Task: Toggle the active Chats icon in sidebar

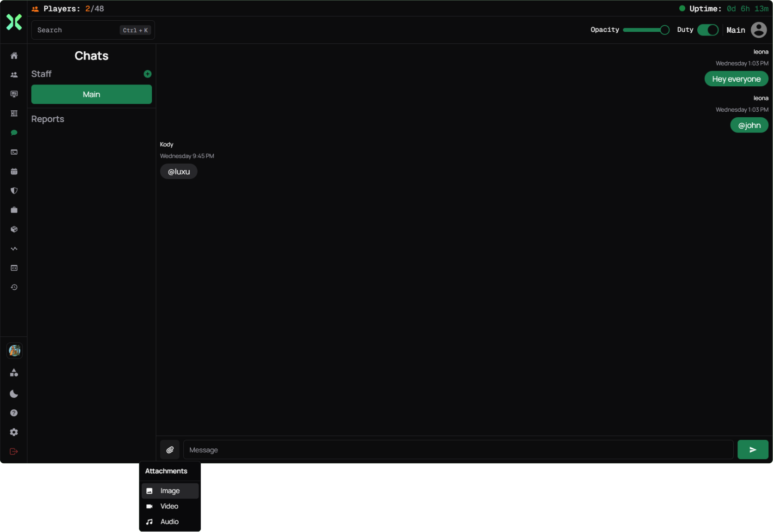Action: pos(14,132)
